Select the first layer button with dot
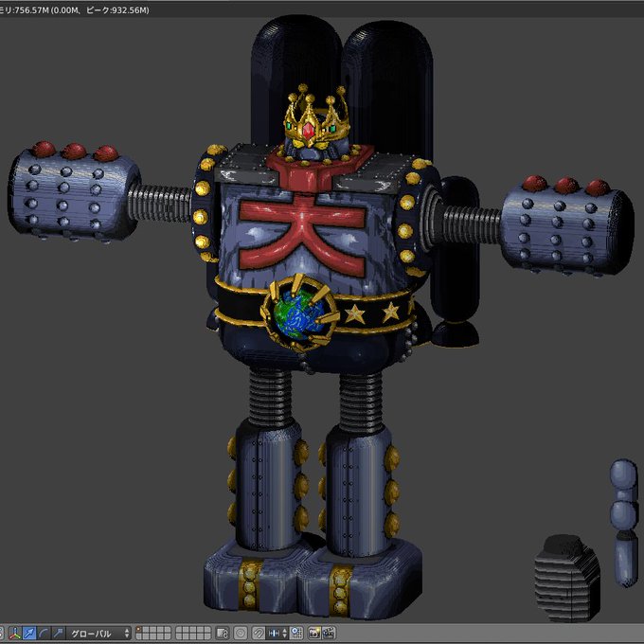644x644 pixels. click(x=138, y=630)
